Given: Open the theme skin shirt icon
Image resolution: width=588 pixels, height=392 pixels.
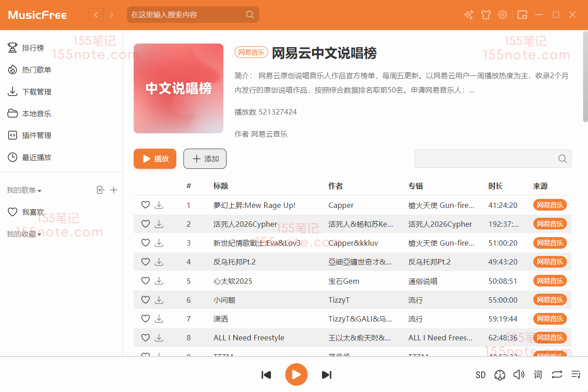Looking at the screenshot, I should click(x=486, y=15).
